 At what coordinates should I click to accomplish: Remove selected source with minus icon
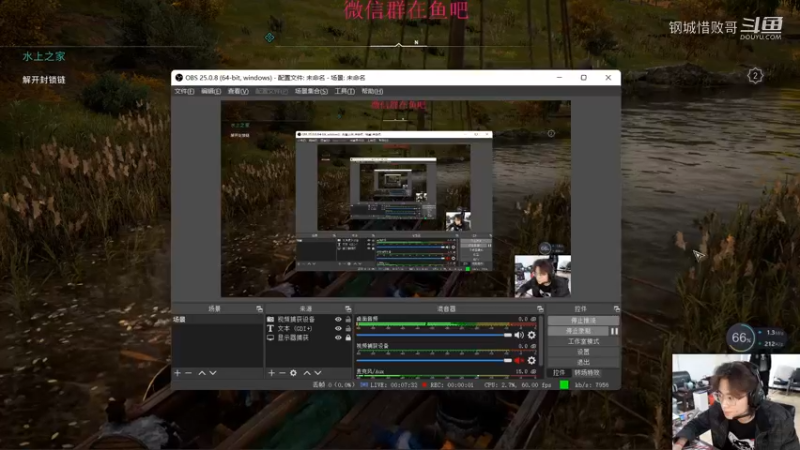coord(282,373)
